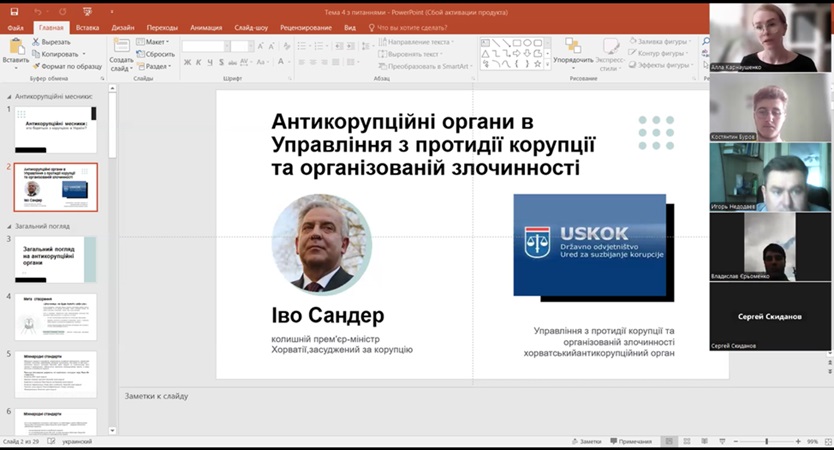Open Экспресс-стили quick styles
Screen dimensions: 834x450
(610, 54)
